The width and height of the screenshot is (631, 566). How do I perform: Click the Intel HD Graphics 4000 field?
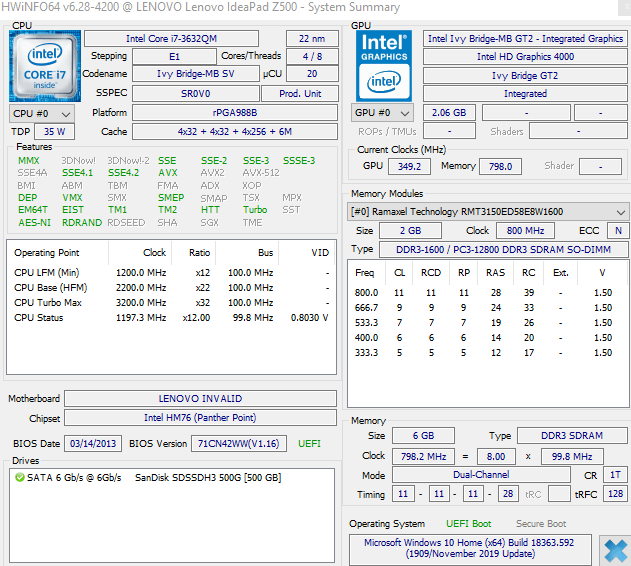click(x=525, y=56)
